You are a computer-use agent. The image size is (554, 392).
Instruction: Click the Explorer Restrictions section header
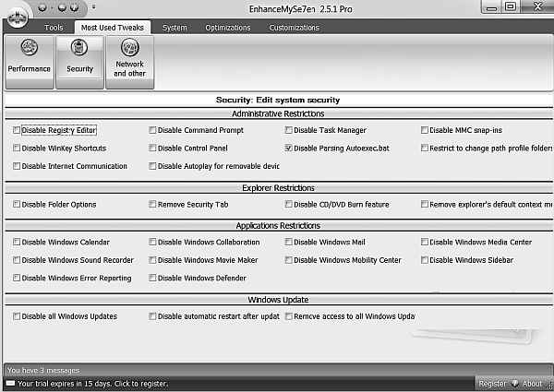click(x=278, y=188)
